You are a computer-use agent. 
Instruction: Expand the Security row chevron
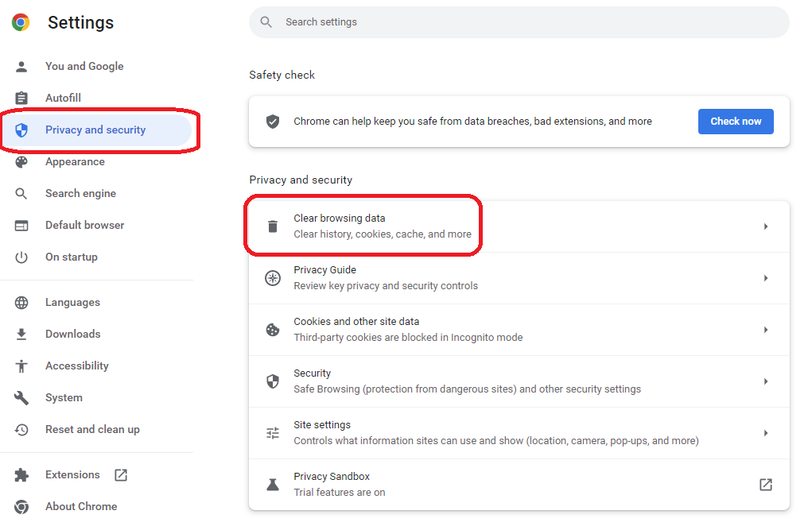click(x=765, y=381)
